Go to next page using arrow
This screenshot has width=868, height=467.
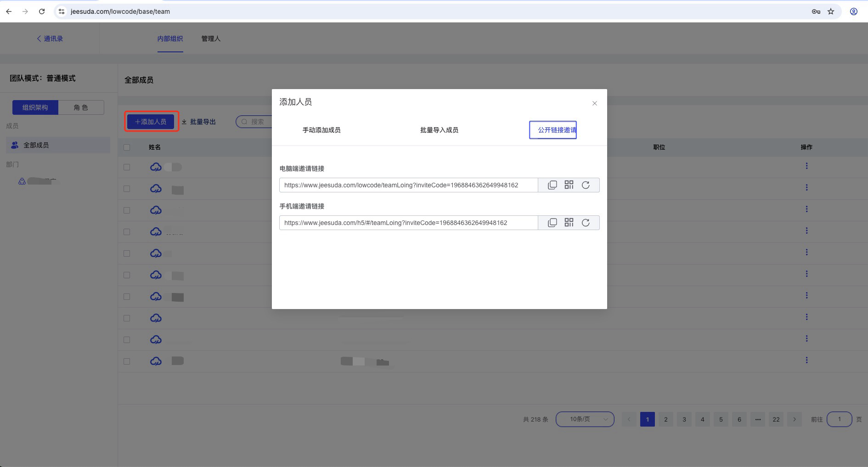tap(794, 419)
